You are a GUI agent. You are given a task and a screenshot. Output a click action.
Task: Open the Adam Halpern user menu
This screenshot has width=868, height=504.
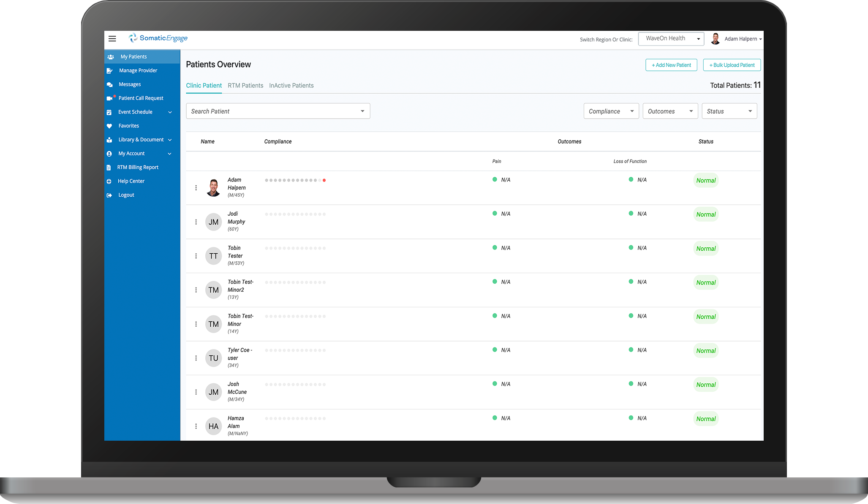click(743, 39)
